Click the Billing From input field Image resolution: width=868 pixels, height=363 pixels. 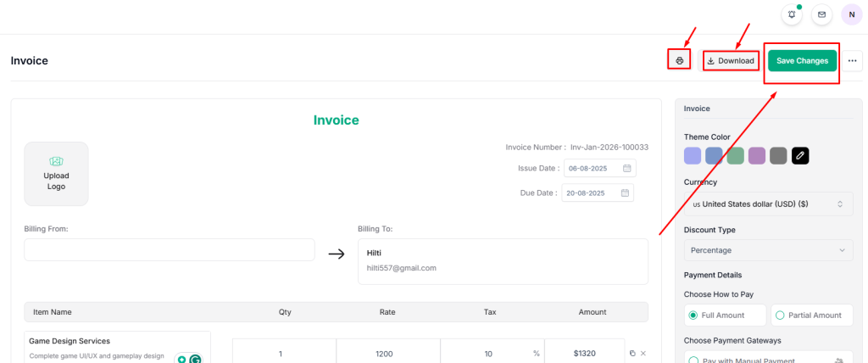(170, 250)
